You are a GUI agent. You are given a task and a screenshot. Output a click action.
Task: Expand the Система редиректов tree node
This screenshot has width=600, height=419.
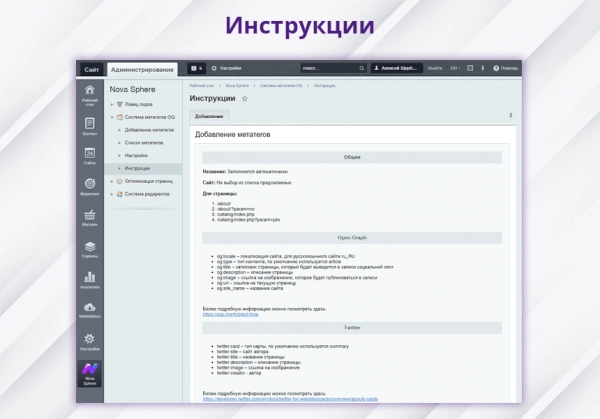click(x=112, y=194)
